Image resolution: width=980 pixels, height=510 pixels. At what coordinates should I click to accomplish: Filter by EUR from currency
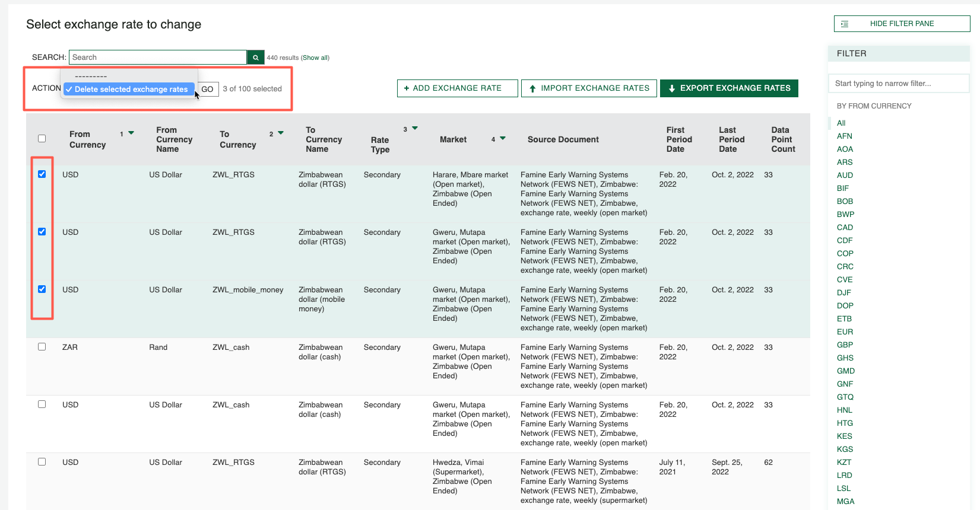click(845, 332)
